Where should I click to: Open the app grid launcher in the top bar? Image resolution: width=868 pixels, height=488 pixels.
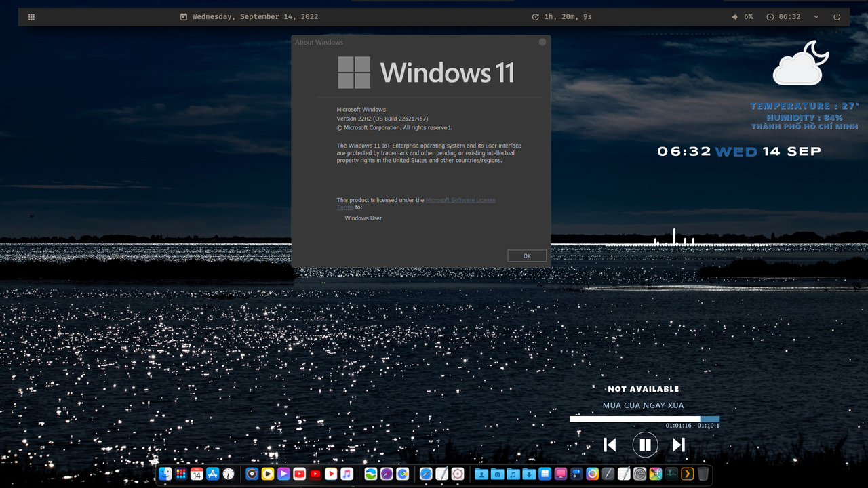point(31,16)
